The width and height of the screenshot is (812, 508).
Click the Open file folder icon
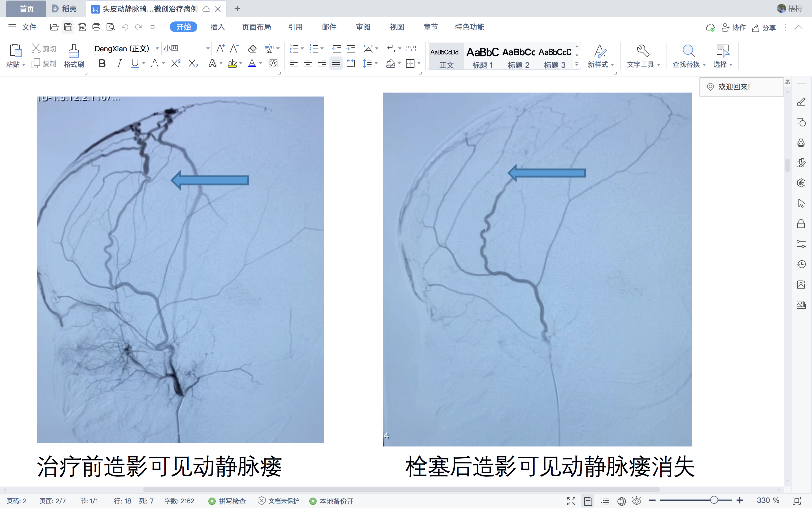tap(54, 27)
